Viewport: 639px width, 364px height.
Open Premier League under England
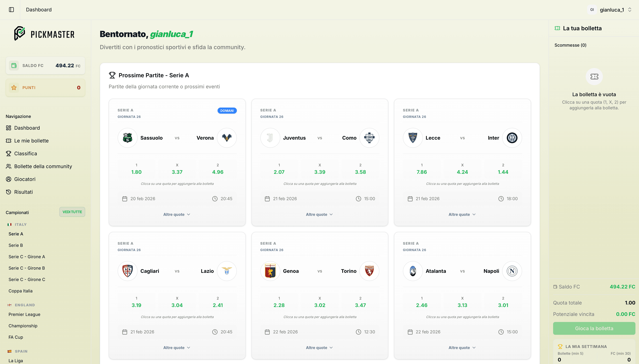click(24, 314)
